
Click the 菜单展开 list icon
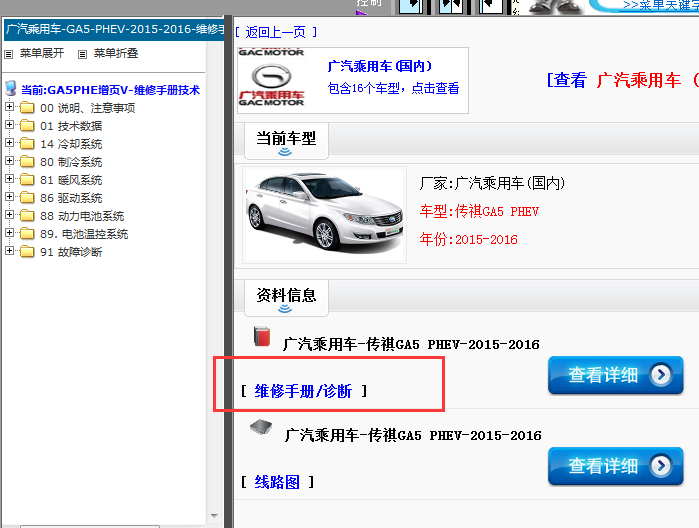coord(8,54)
